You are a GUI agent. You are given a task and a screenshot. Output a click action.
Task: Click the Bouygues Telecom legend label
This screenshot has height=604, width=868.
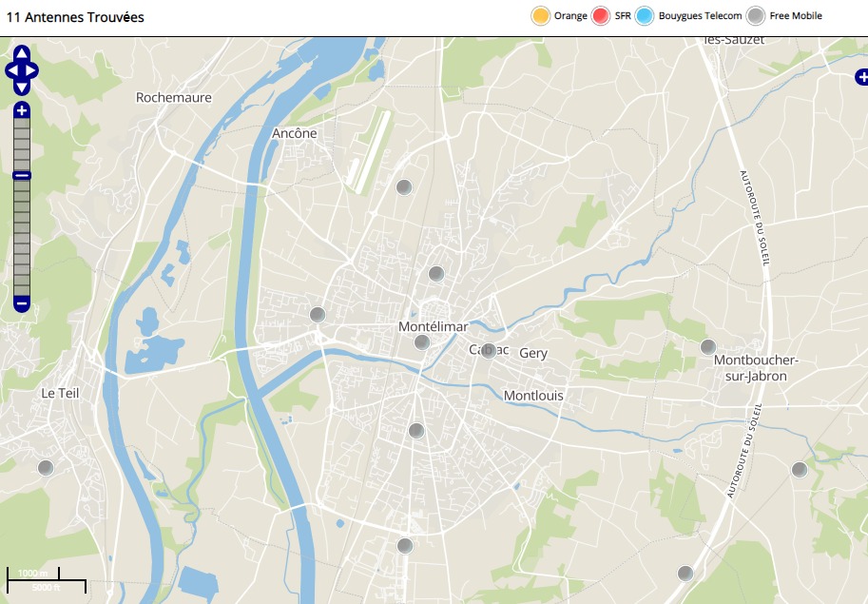coord(701,15)
